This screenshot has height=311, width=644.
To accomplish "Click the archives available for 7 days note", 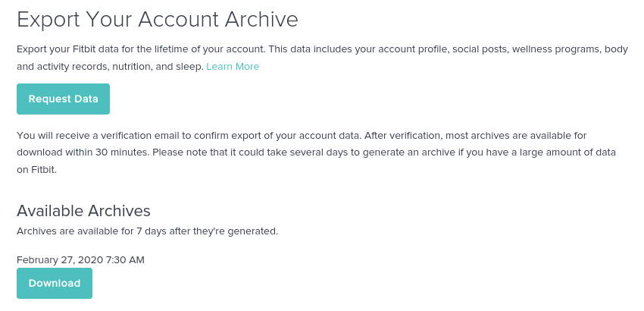I will click(x=147, y=231).
